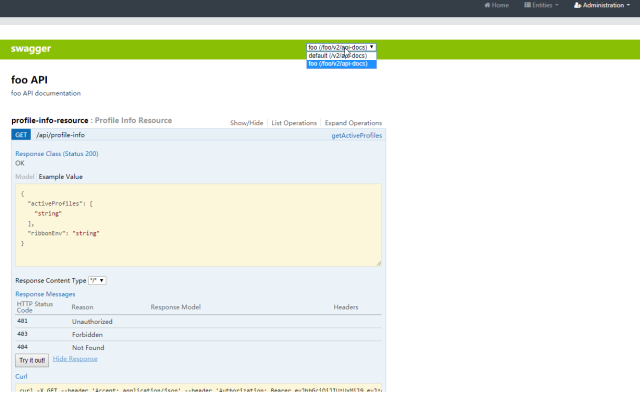Screen dimensions: 640x398
Task: Open the getActiveProfiles operation link
Action: (357, 136)
